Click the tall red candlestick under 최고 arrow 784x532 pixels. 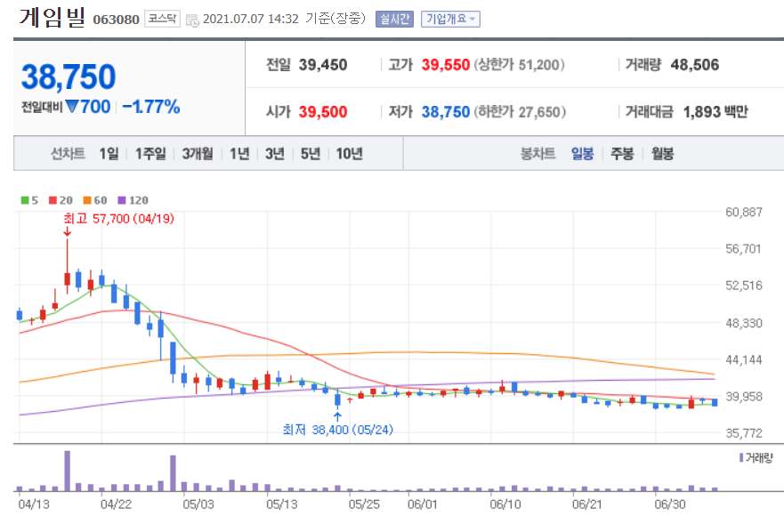[x=67, y=266]
